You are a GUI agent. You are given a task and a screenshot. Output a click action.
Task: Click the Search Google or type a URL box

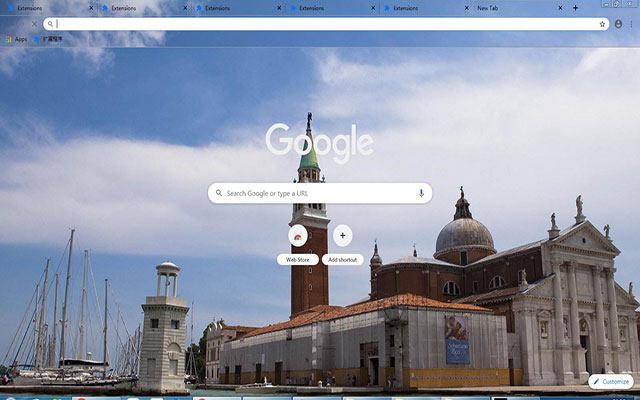point(320,193)
